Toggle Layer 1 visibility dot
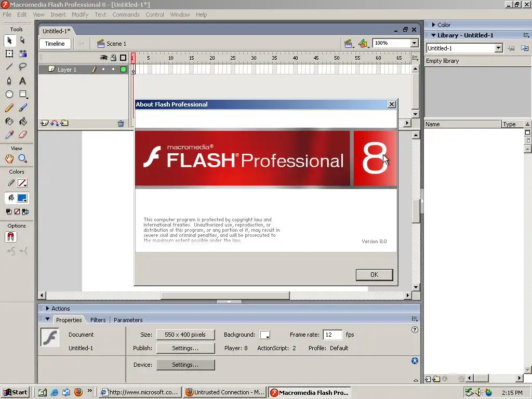The image size is (532, 399). (103, 69)
